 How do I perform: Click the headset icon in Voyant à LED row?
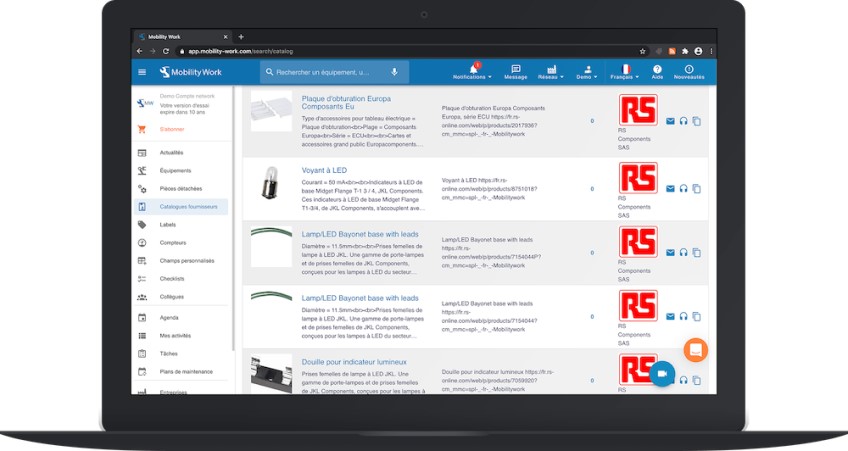tap(684, 189)
